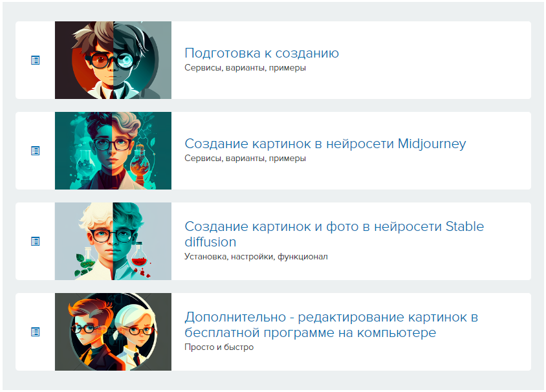Click Просто и быстро subtitle

[x=219, y=347]
